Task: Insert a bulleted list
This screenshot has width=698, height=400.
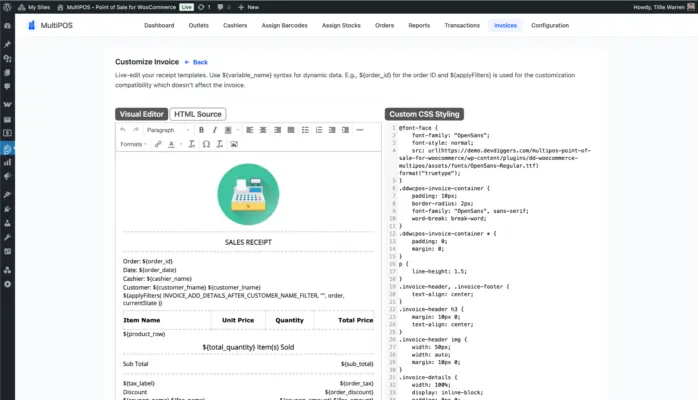Action: click(x=305, y=130)
